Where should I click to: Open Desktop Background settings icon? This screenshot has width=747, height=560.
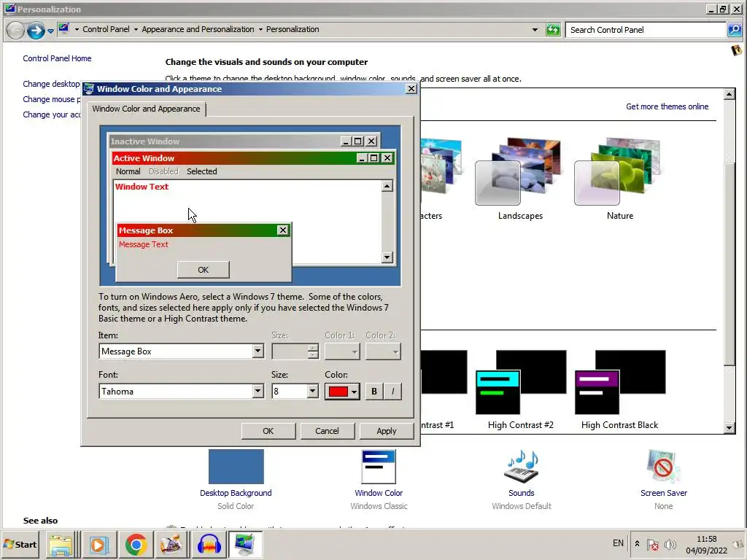(x=236, y=467)
